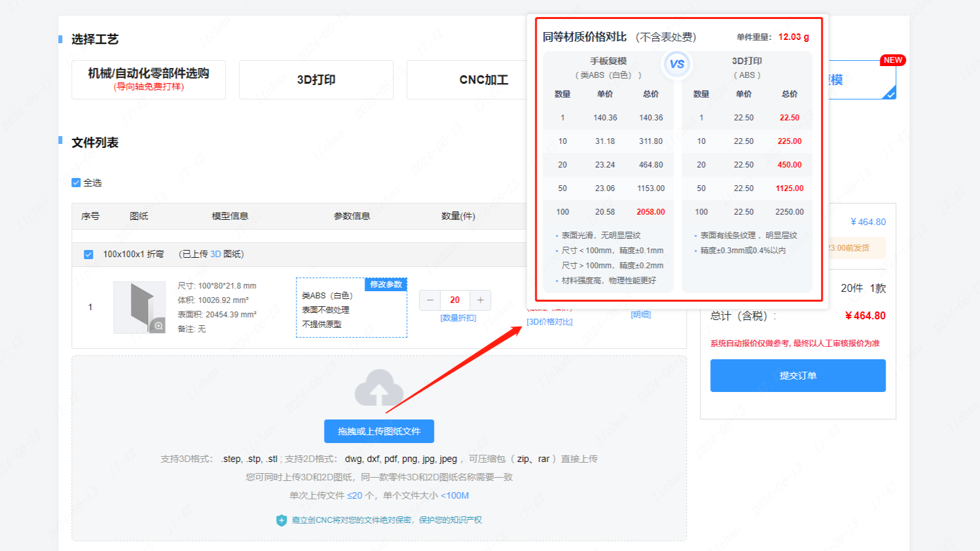Click 拖拽或上传图纸文件 upload button

379,431
